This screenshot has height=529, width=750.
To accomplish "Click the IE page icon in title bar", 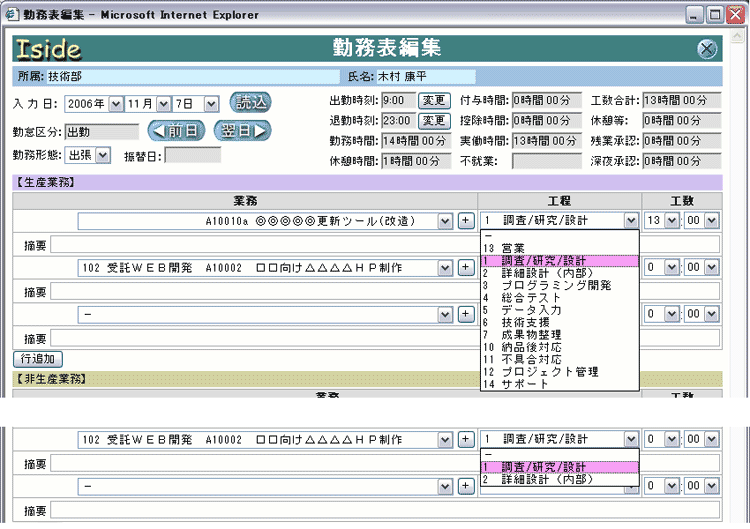I will click(11, 14).
